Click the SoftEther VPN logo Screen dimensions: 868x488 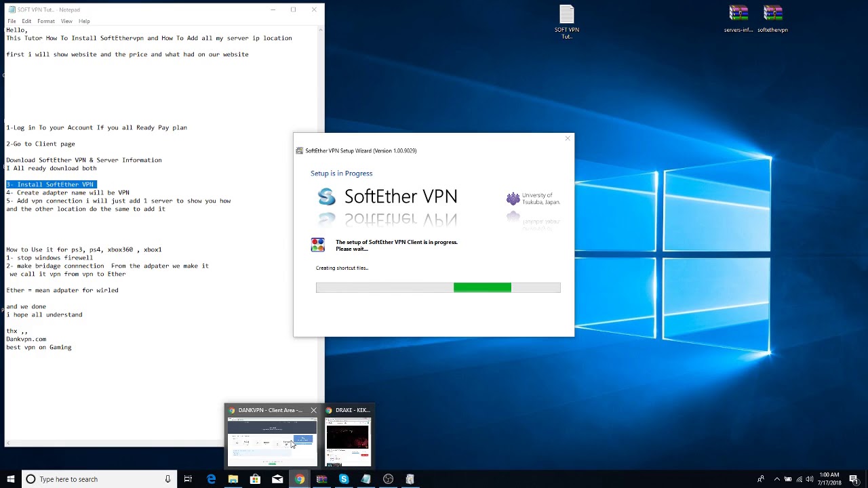pos(388,197)
